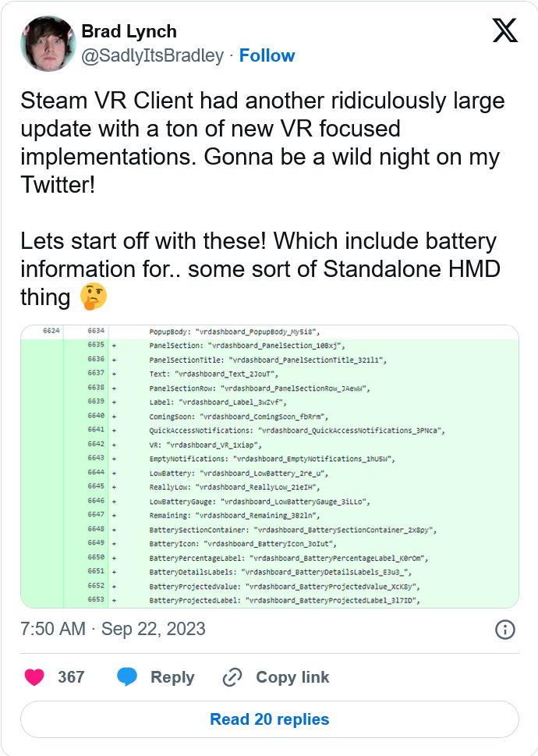The width and height of the screenshot is (538, 756).
Task: Click the reply speech bubble icon
Action: (127, 677)
